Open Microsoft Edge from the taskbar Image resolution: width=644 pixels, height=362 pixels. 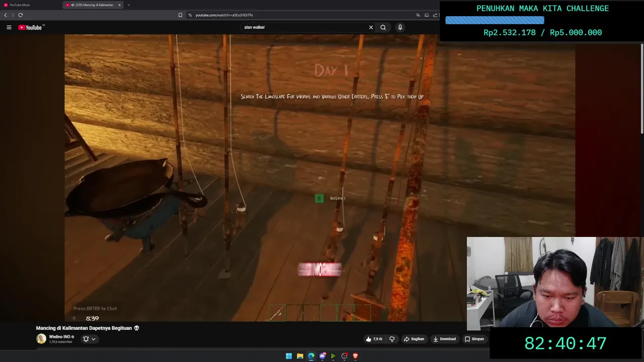[311, 356]
